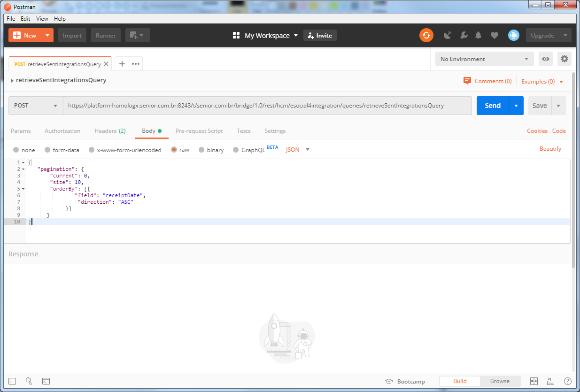Switch to Build mode
The height and width of the screenshot is (392, 580).
click(460, 381)
